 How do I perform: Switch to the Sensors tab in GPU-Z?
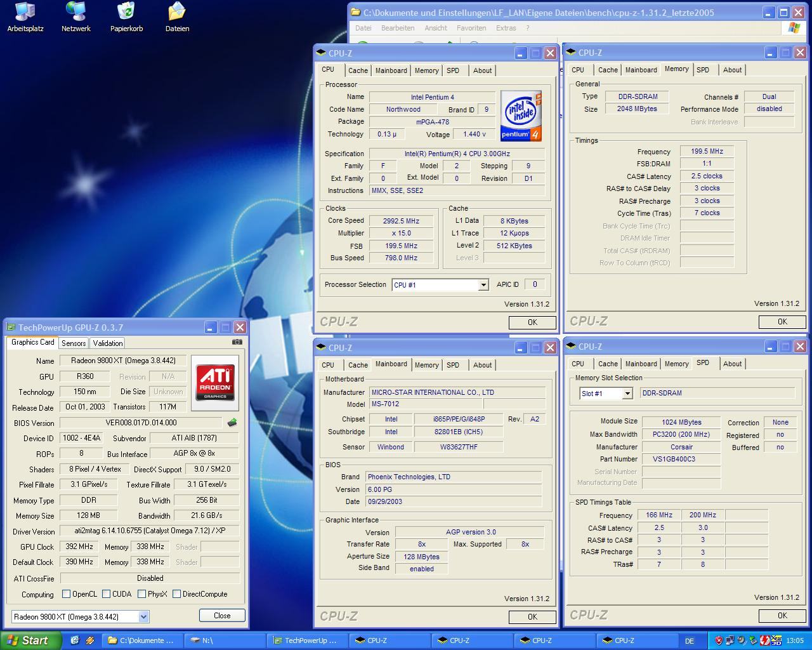point(74,343)
